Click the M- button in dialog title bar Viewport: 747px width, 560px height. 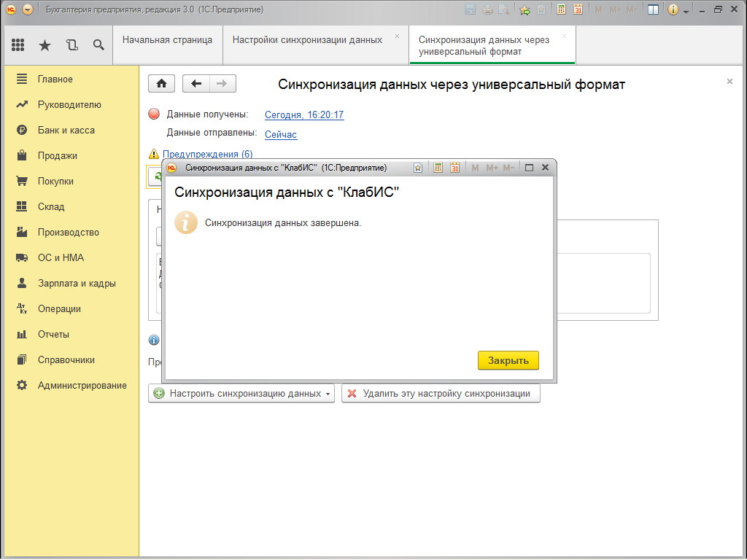508,168
